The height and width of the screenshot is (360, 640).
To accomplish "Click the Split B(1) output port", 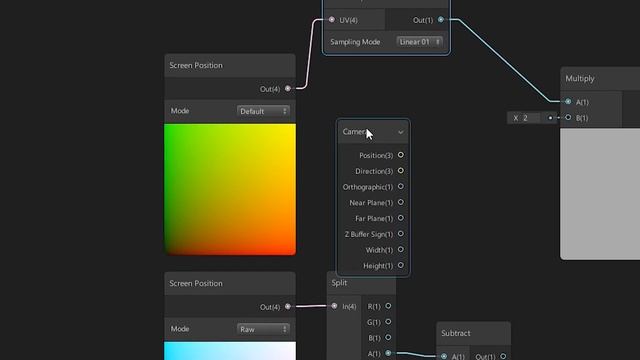I will 388,338.
